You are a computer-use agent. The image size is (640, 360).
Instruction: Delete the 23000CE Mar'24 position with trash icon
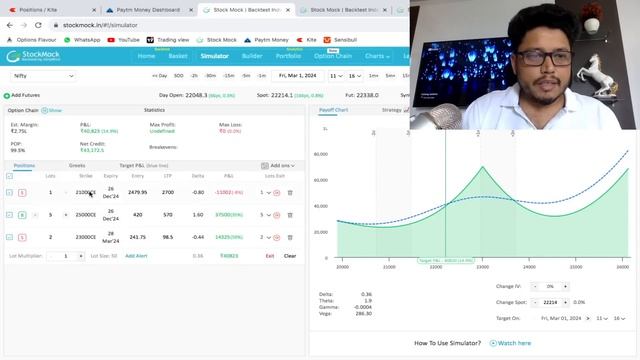pyautogui.click(x=290, y=237)
